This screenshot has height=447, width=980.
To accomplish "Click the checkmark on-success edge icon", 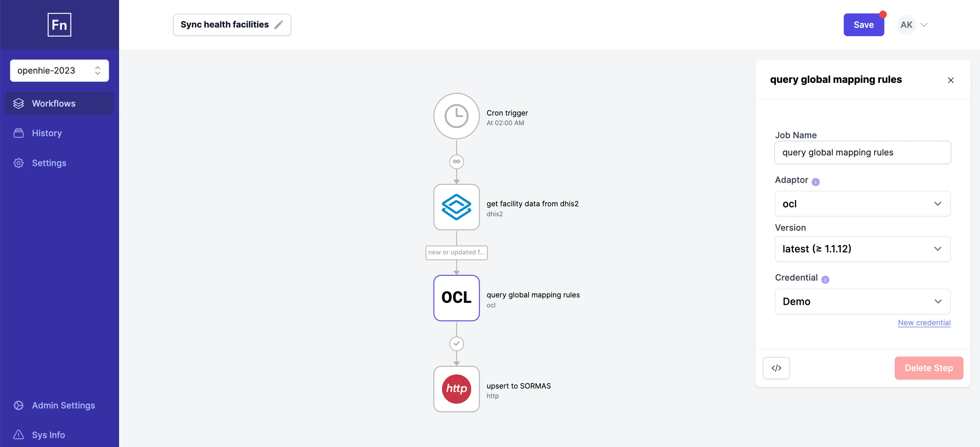I will coord(457,344).
